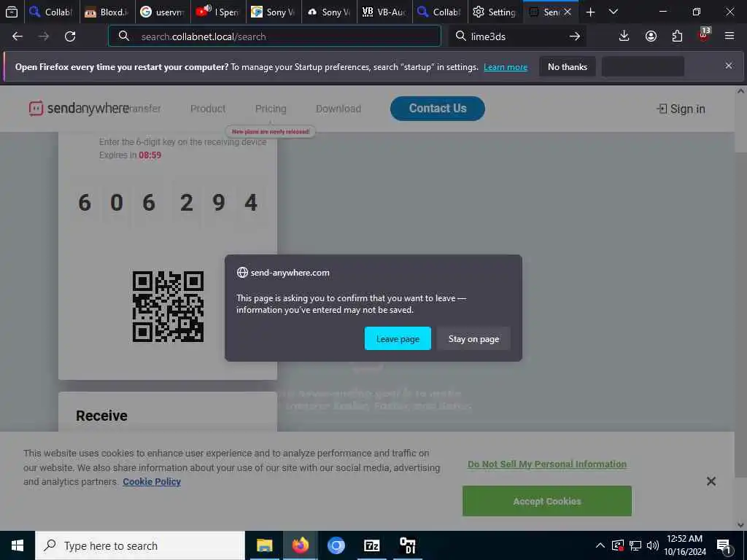This screenshot has height=560, width=747.
Task: Close the Send Anywhere tab
Action: pyautogui.click(x=568, y=12)
